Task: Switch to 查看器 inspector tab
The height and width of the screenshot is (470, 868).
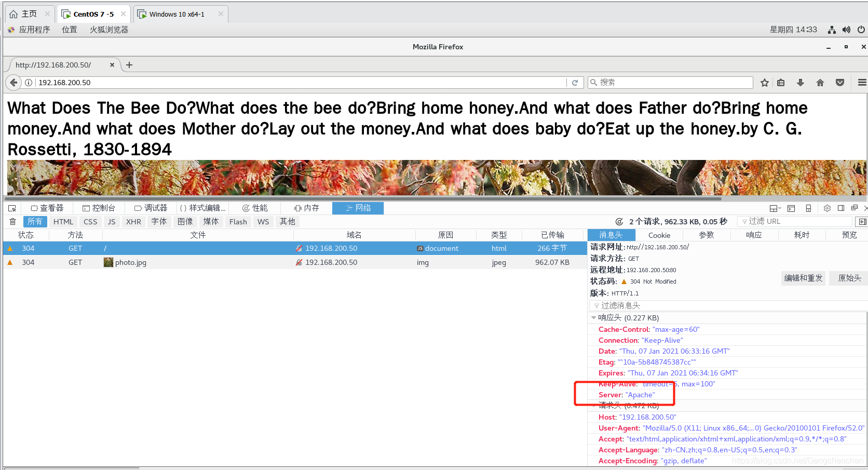Action: tap(47, 208)
